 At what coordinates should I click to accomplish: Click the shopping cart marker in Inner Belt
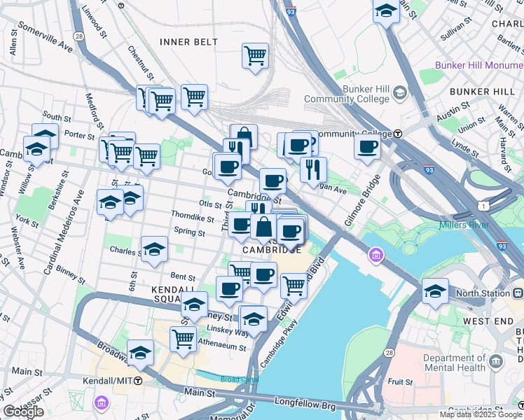pyautogui.click(x=255, y=55)
